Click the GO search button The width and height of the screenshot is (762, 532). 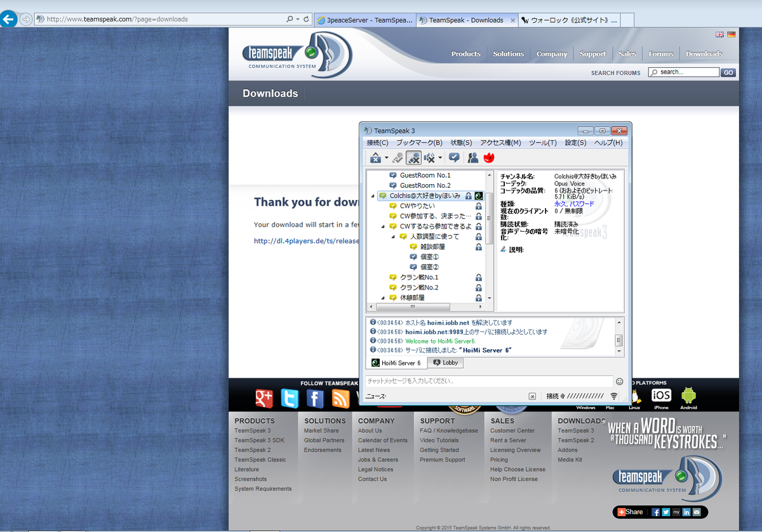(x=728, y=72)
